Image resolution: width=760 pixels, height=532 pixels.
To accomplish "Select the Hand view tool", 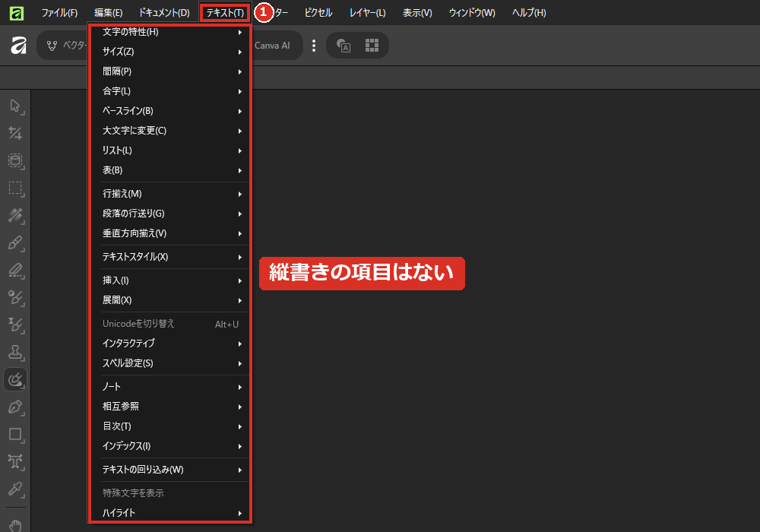I will (x=15, y=524).
